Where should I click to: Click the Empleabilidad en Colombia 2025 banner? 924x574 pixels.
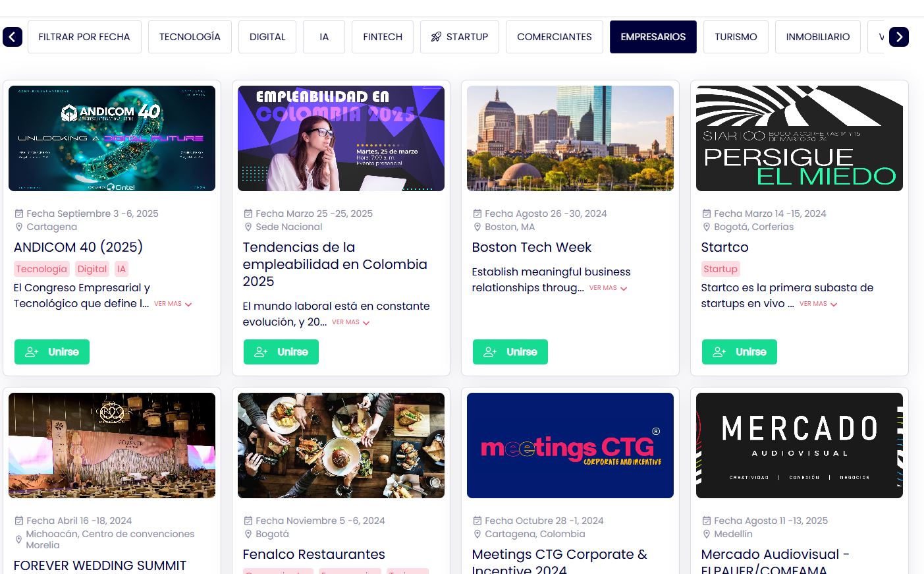click(x=341, y=138)
